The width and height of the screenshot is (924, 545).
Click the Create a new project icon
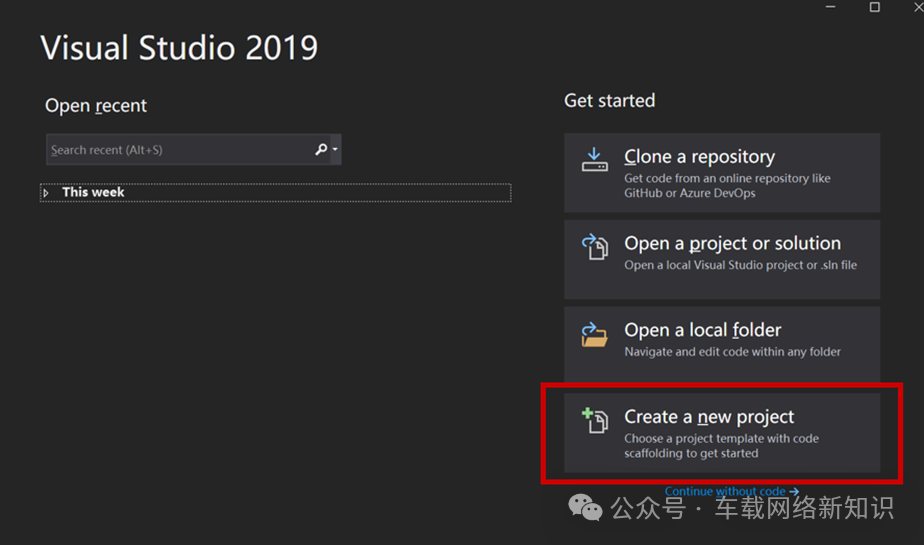click(595, 421)
